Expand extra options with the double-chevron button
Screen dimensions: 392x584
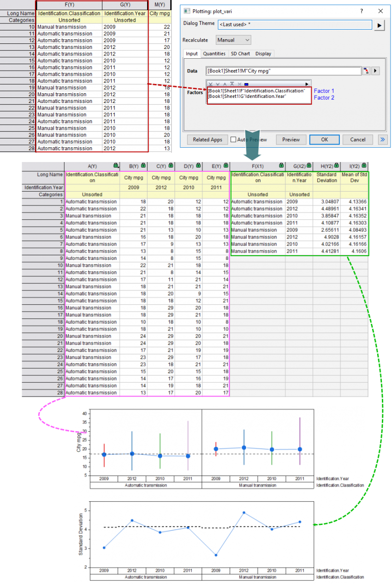pyautogui.click(x=382, y=139)
